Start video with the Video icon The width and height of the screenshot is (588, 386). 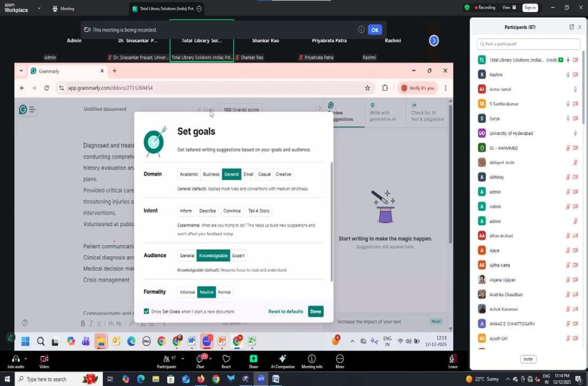click(44, 358)
